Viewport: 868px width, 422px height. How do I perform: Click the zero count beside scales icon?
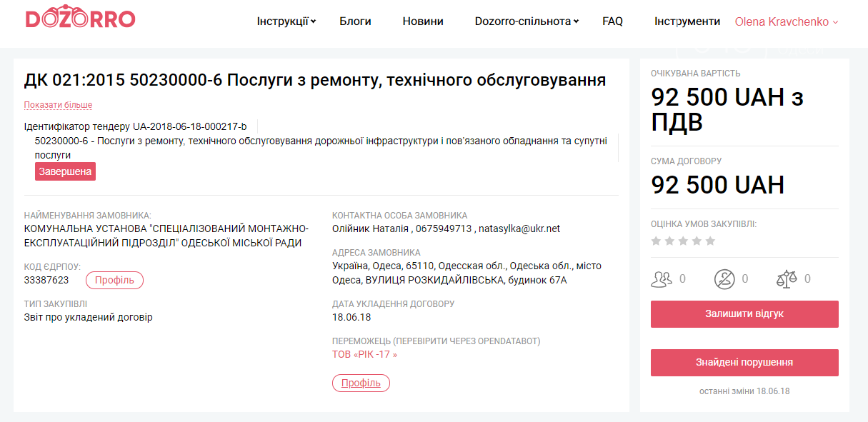(807, 279)
